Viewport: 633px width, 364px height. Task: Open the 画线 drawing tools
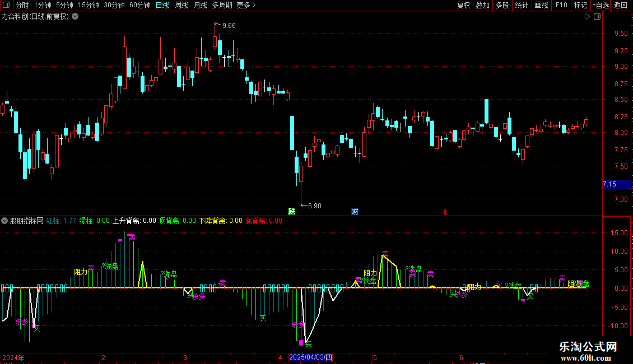click(541, 5)
